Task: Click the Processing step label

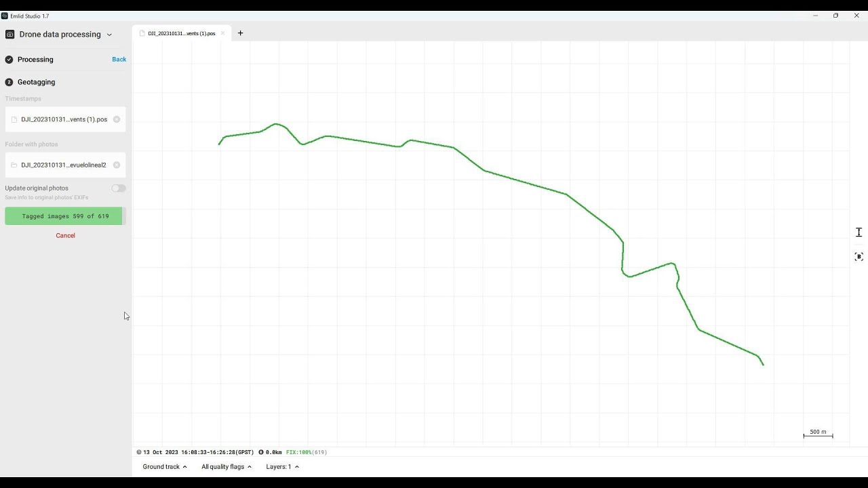Action: click(x=35, y=60)
